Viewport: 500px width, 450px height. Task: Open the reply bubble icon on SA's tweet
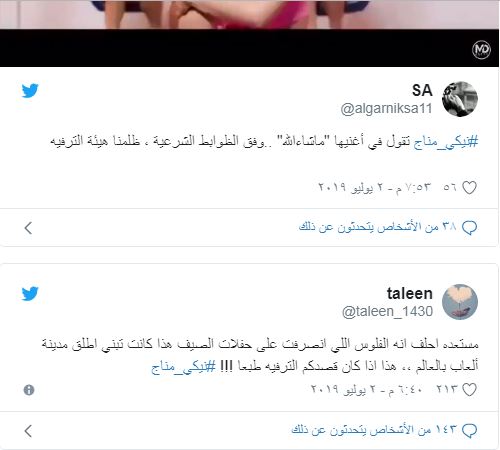point(469,228)
